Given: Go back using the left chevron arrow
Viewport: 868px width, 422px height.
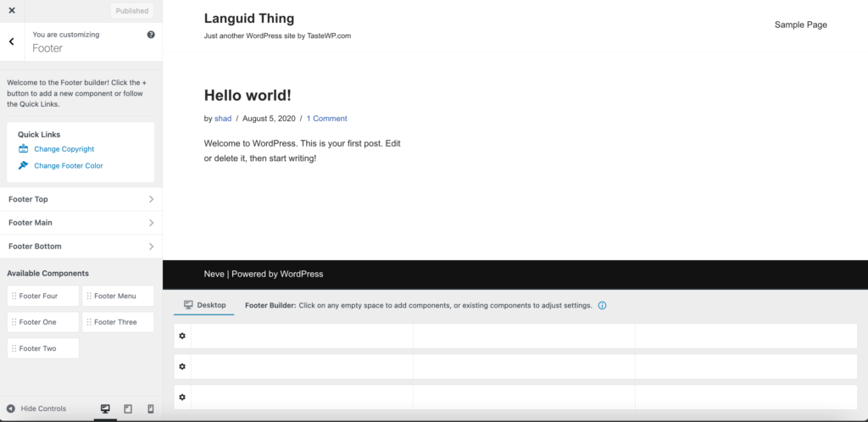Looking at the screenshot, I should tap(12, 42).
